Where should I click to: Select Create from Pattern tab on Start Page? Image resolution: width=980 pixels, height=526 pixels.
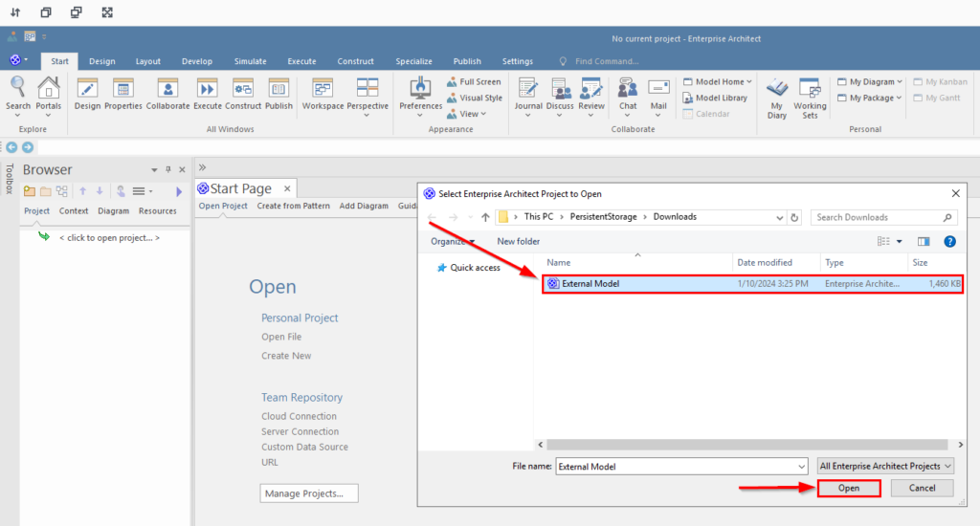pos(293,207)
